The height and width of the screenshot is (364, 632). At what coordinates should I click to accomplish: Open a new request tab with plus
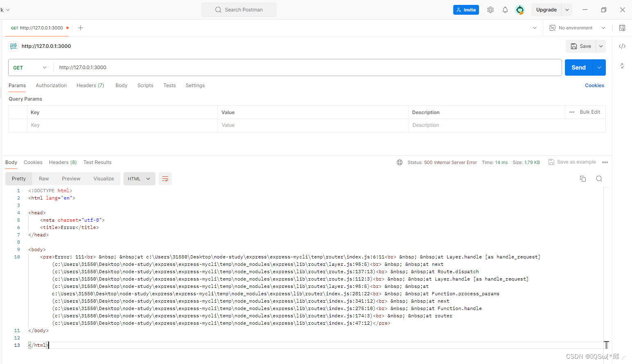pyautogui.click(x=81, y=28)
